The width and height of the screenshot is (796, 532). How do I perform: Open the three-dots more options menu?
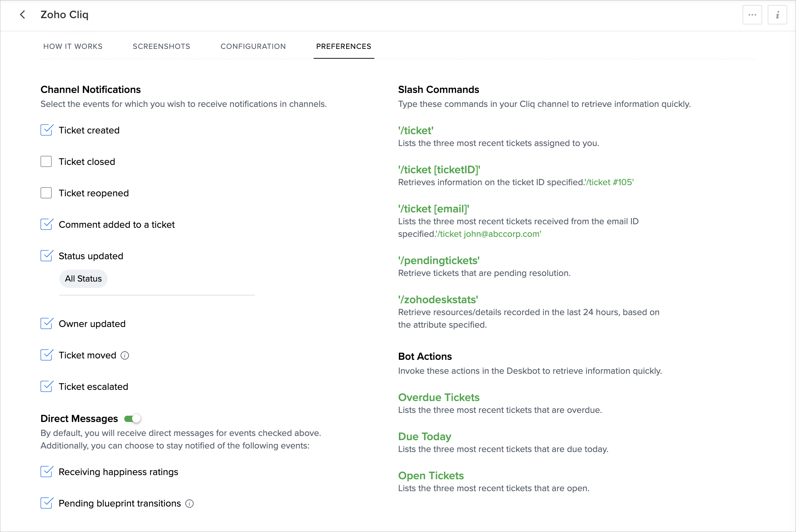point(752,15)
